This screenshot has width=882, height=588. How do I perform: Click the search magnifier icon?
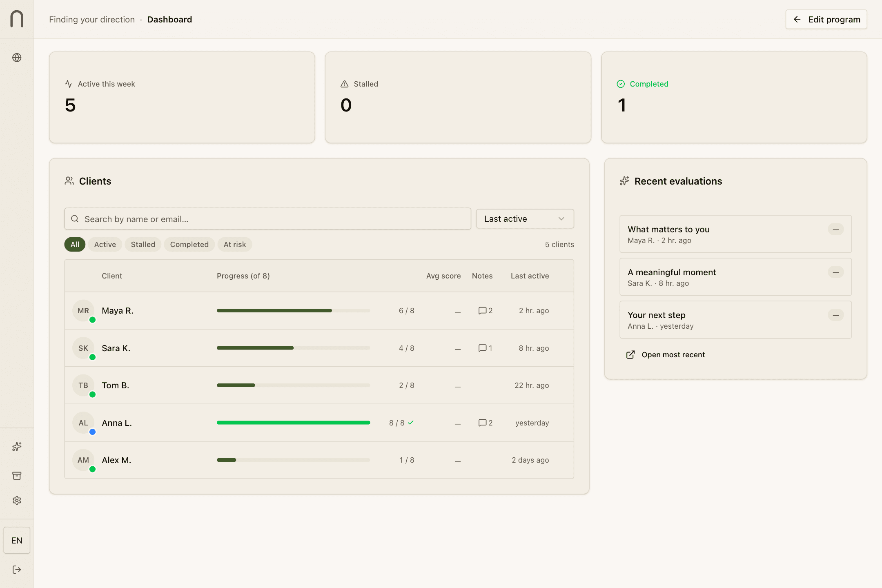[x=75, y=219]
